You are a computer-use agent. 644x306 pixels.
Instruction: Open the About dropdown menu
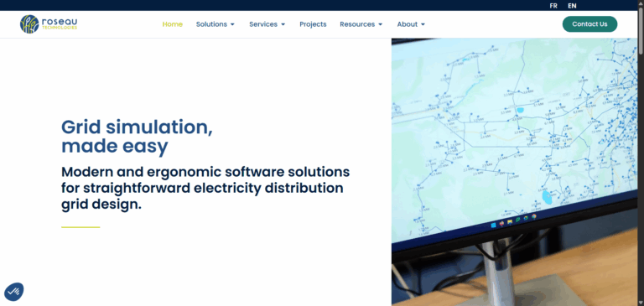(411, 24)
